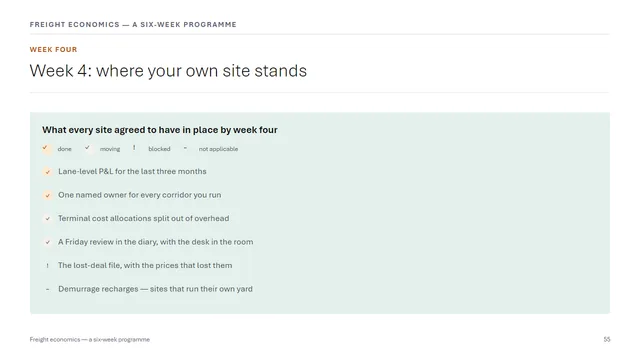Select 'The lost-deal file' checklist line
Screen dimensions: 640x360
tap(145, 265)
